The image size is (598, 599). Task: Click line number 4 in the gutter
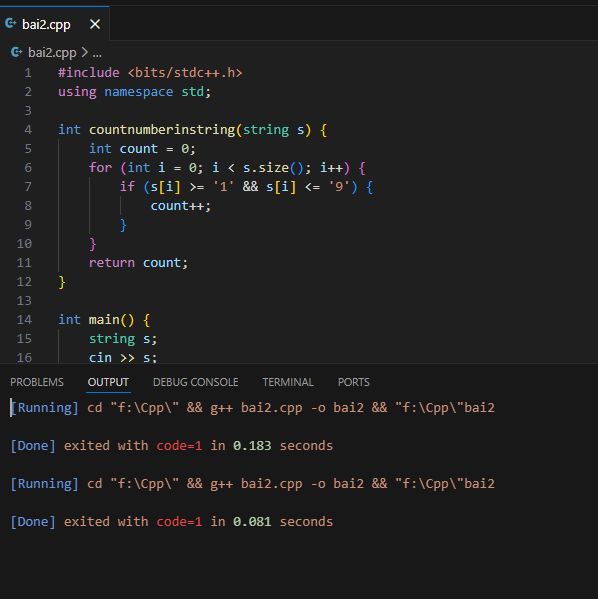pyautogui.click(x=28, y=130)
